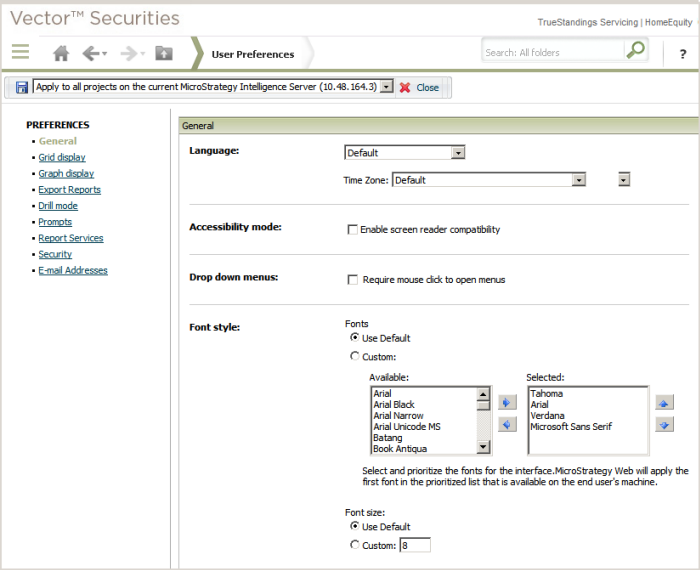700x570 pixels.
Task: Select Fonts Custom radio button
Action: 354,356
